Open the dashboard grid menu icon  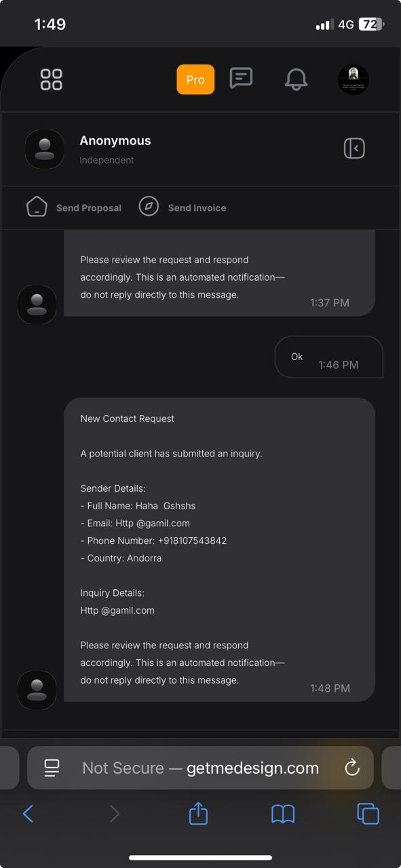[52, 79]
